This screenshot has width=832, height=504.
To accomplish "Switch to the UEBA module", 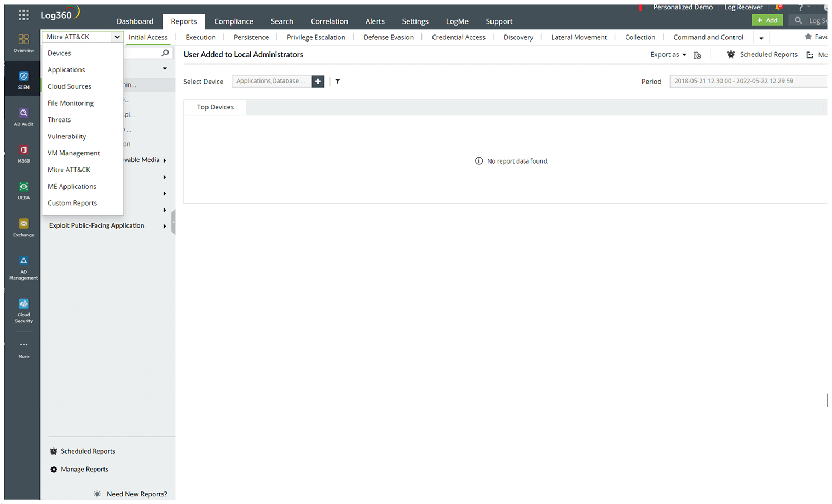I will pyautogui.click(x=24, y=190).
